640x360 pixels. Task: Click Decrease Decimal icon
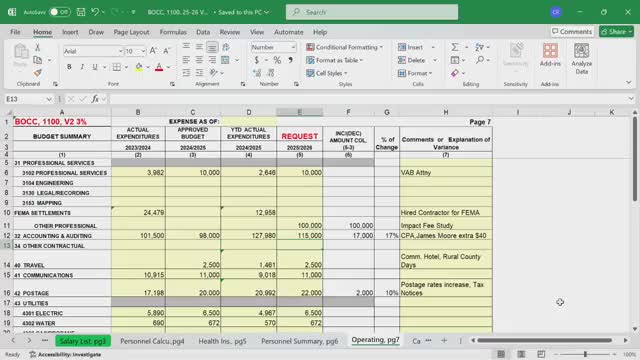tap(271, 73)
